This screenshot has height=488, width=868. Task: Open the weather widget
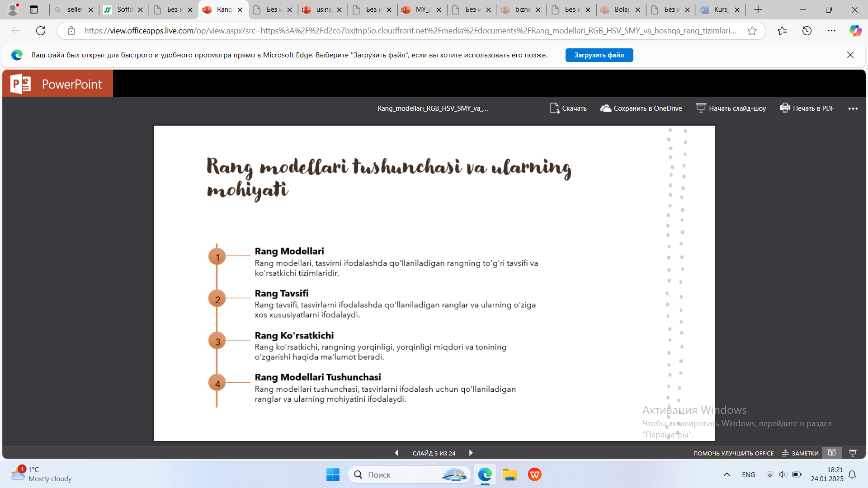[x=42, y=474]
